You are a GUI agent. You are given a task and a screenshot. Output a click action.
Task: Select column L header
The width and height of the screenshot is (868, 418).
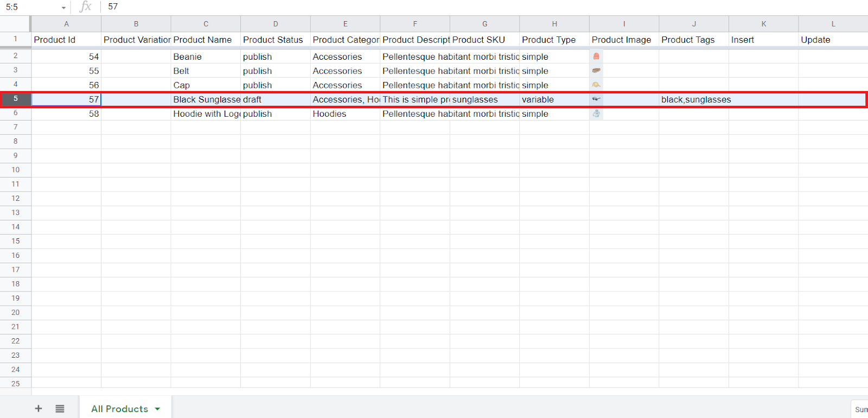pos(833,24)
